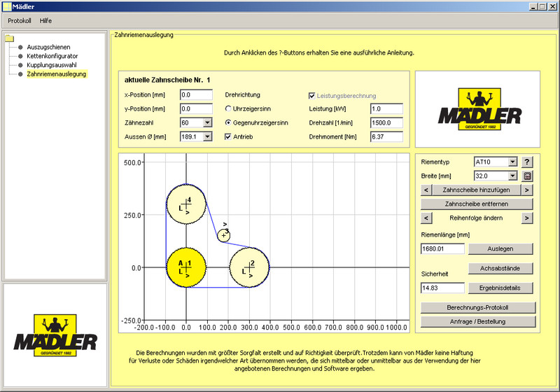Viewport: 560px width, 392px height.
Task: Open the Zähnezahl dropdown
Action: [206, 122]
